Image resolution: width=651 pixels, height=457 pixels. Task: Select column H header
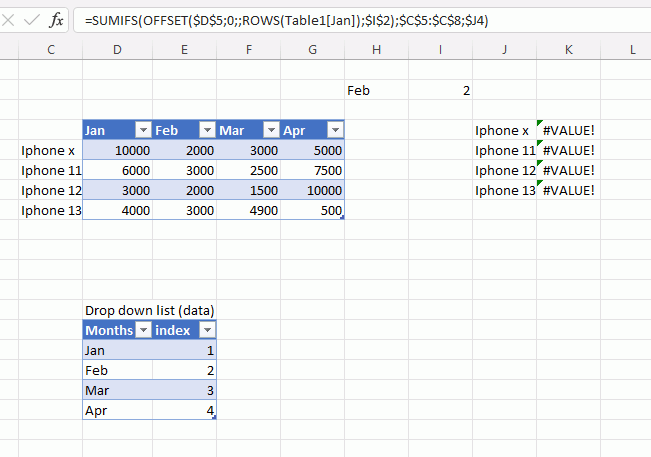tap(376, 50)
